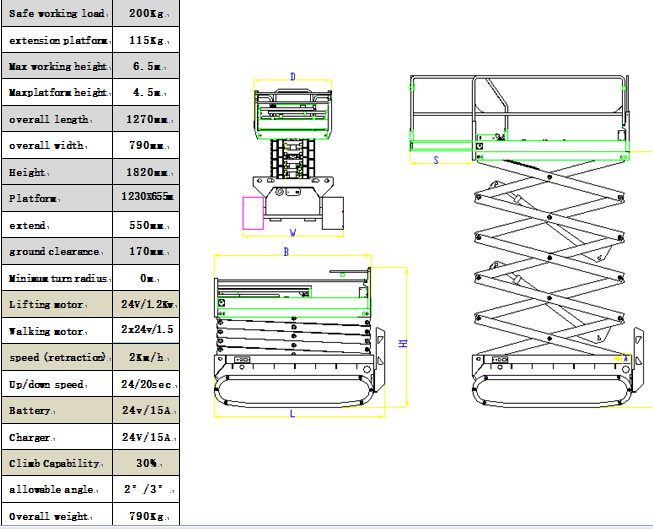
Task: Click the front view drawing of the lift
Action: pos(293,160)
